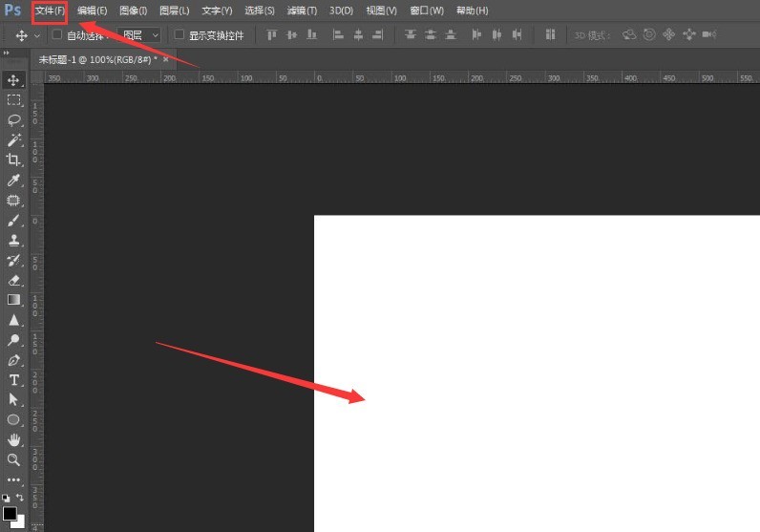Select the Lasso tool
The height and width of the screenshot is (532, 760).
[x=14, y=119]
